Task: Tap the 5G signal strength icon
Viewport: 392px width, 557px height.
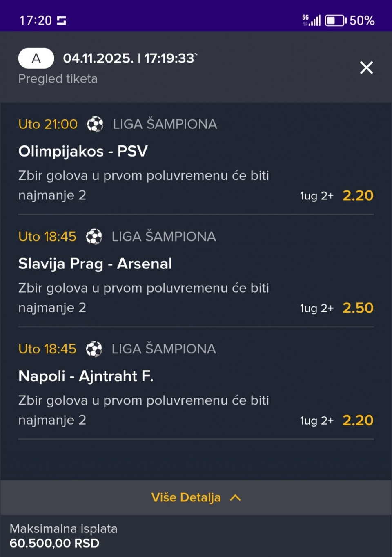Action: point(311,20)
